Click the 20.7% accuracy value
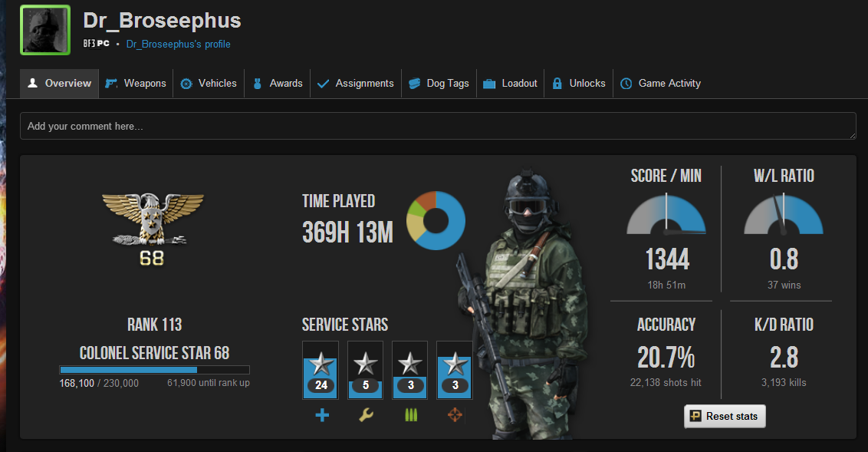The image size is (868, 452). point(666,358)
